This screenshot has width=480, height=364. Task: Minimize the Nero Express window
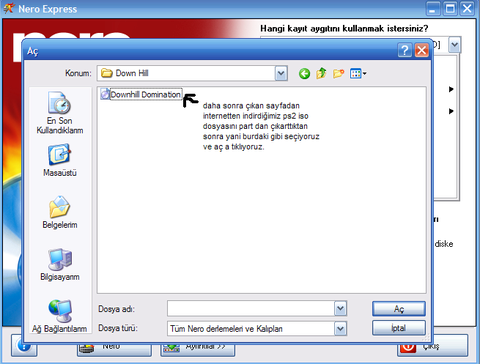coord(433,8)
